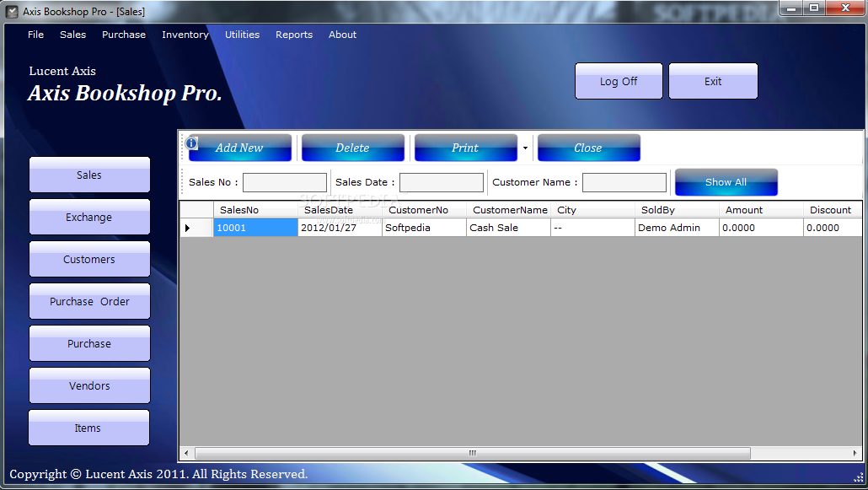The image size is (868, 490).
Task: Open Sales from the sidebar
Action: [x=89, y=175]
